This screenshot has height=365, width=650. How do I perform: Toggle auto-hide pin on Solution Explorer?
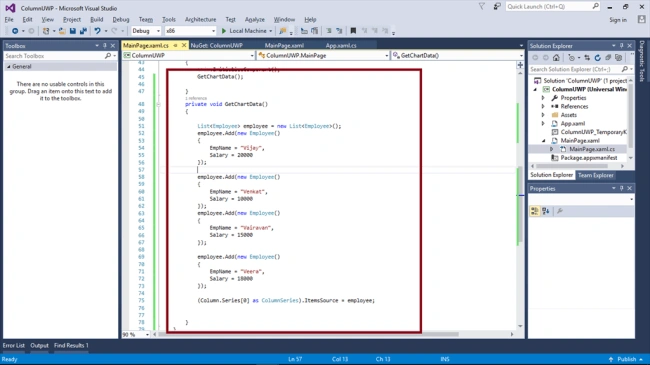[621, 46]
